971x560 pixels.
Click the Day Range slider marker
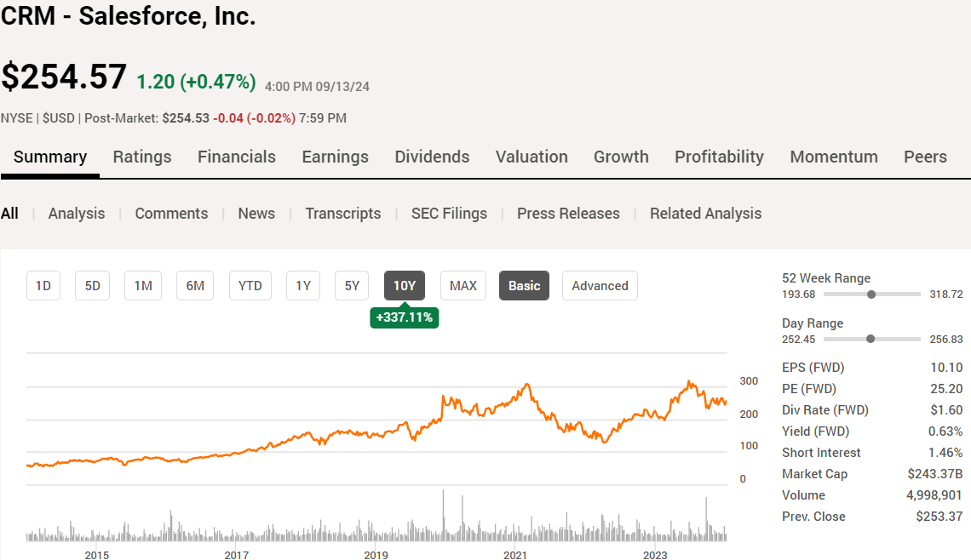click(870, 339)
